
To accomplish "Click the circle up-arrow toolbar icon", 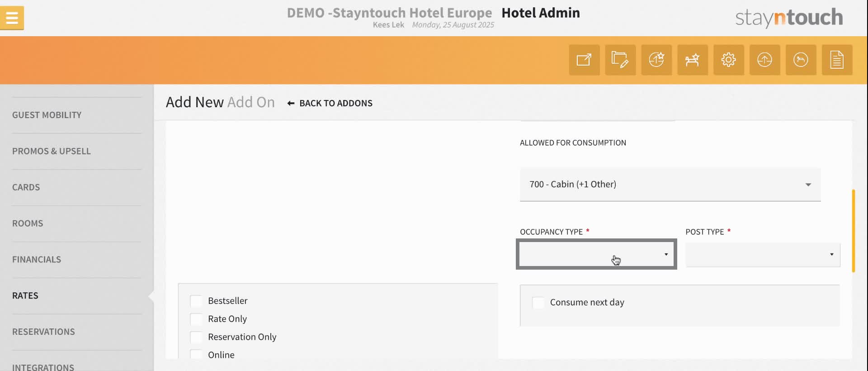I will pyautogui.click(x=765, y=60).
